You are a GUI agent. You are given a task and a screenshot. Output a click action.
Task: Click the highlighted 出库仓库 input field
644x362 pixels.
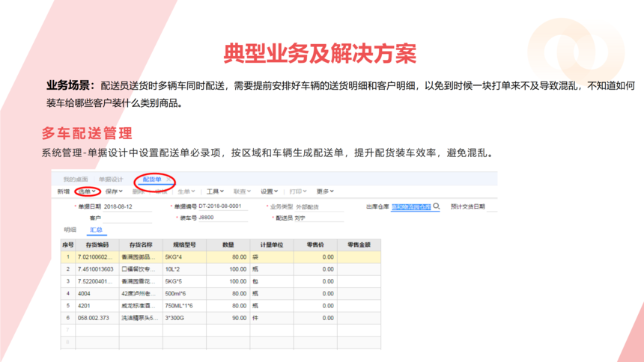point(411,207)
